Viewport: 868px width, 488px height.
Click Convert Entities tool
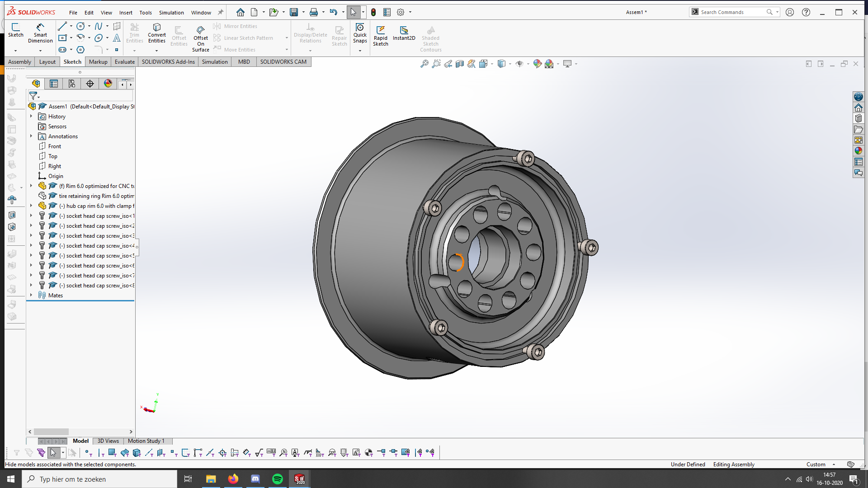157,33
